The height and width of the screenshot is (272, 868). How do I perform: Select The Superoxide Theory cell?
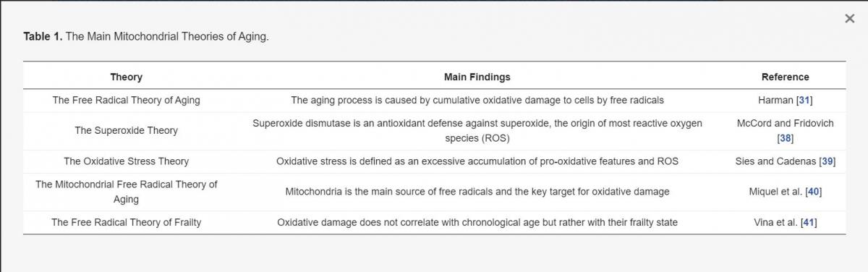pos(126,131)
